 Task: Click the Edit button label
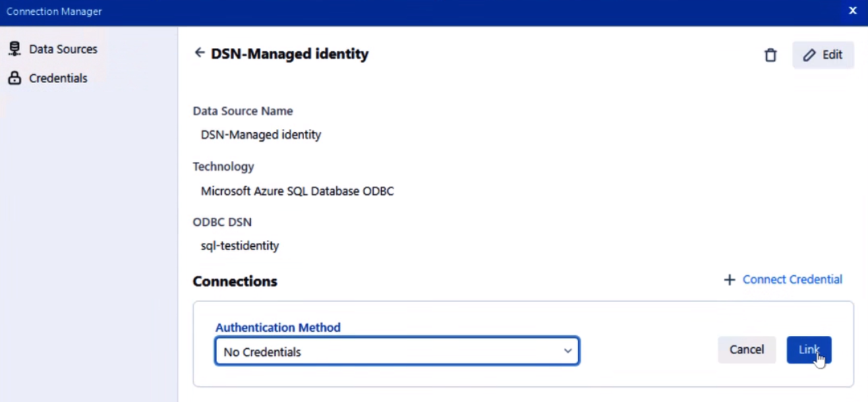tap(832, 55)
